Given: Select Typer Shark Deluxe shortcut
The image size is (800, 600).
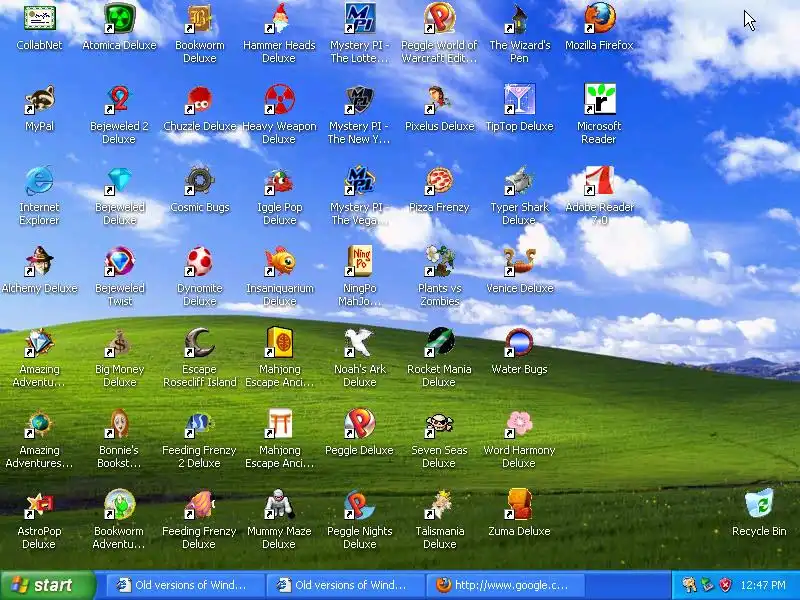Looking at the screenshot, I should (x=519, y=181).
